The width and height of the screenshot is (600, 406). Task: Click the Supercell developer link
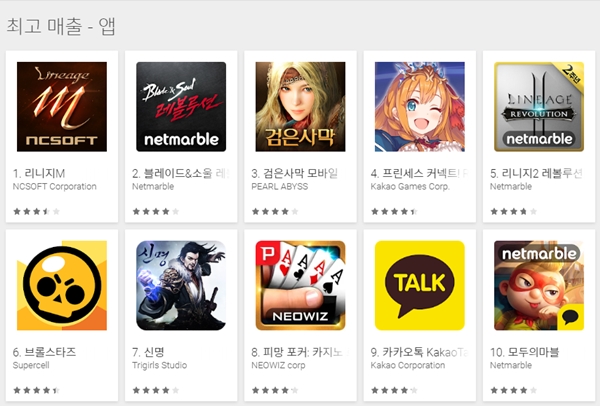31,365
